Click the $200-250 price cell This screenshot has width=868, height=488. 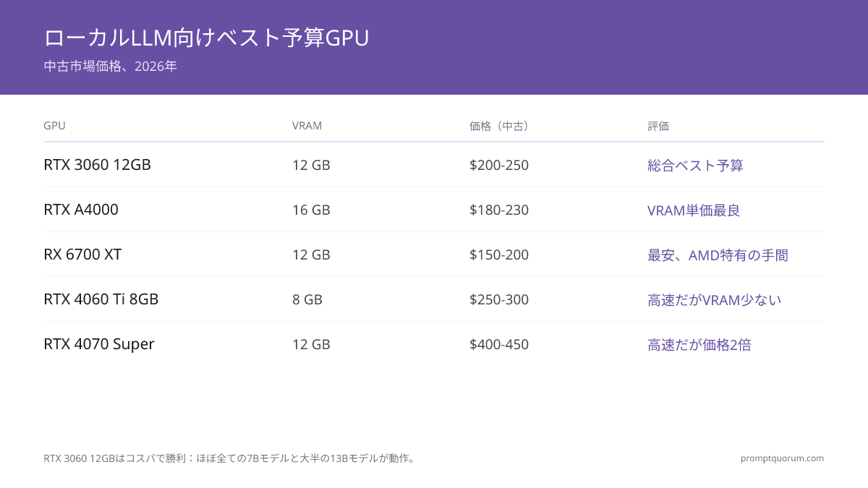pos(499,165)
